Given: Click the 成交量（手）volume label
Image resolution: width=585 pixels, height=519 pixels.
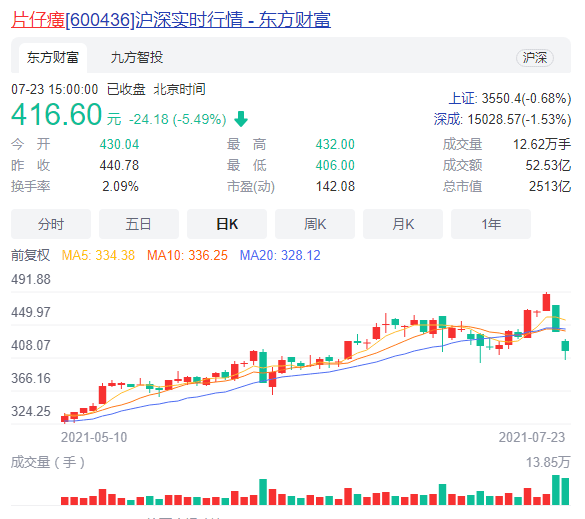Looking at the screenshot, I should 48,462.
